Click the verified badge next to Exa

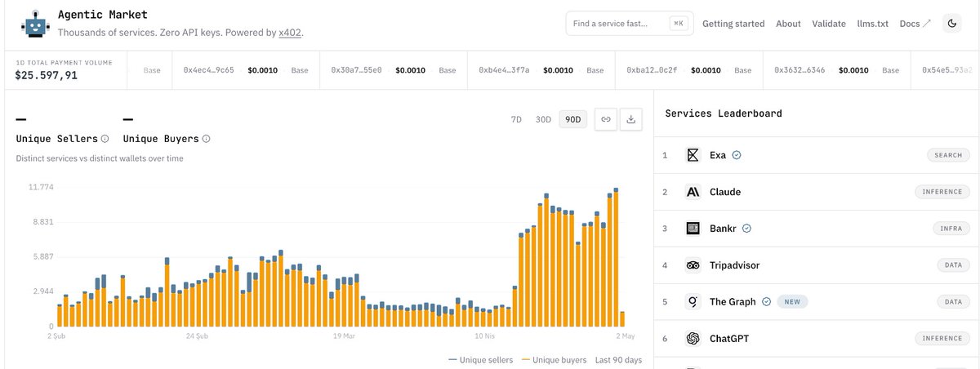coord(737,155)
